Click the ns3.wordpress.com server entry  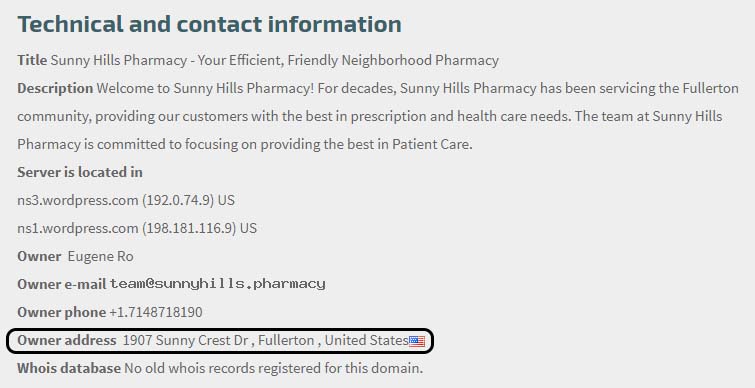click(x=126, y=200)
